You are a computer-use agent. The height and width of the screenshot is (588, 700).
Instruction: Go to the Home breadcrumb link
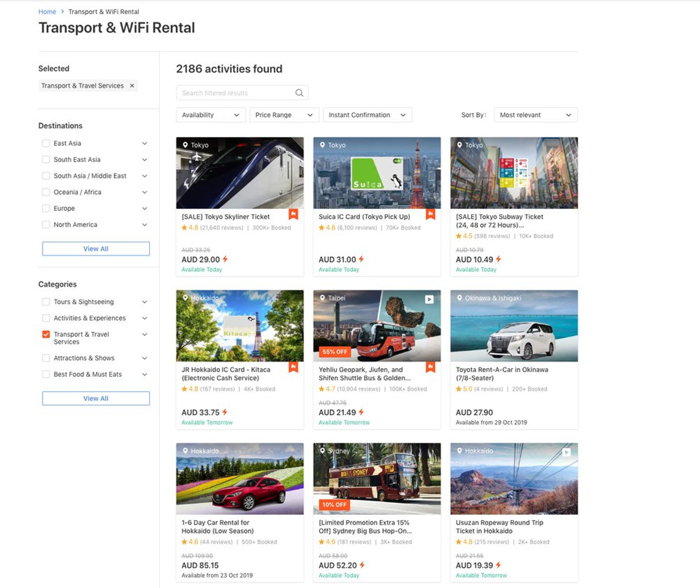pyautogui.click(x=47, y=12)
